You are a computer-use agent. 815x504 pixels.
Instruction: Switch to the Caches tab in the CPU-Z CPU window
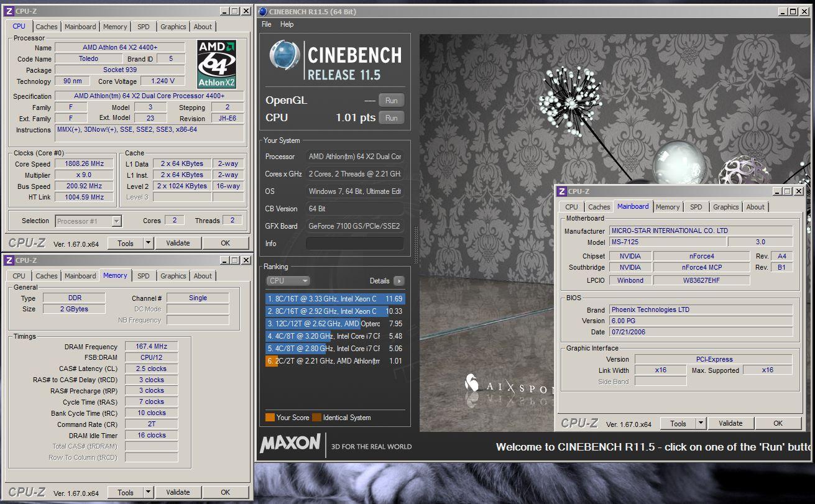point(47,27)
